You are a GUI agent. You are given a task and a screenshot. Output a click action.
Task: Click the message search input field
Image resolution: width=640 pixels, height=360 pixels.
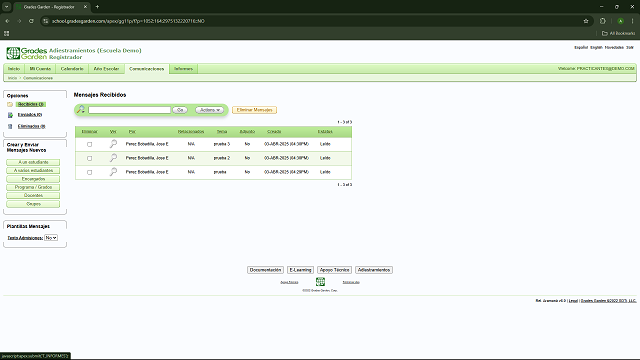tap(129, 110)
